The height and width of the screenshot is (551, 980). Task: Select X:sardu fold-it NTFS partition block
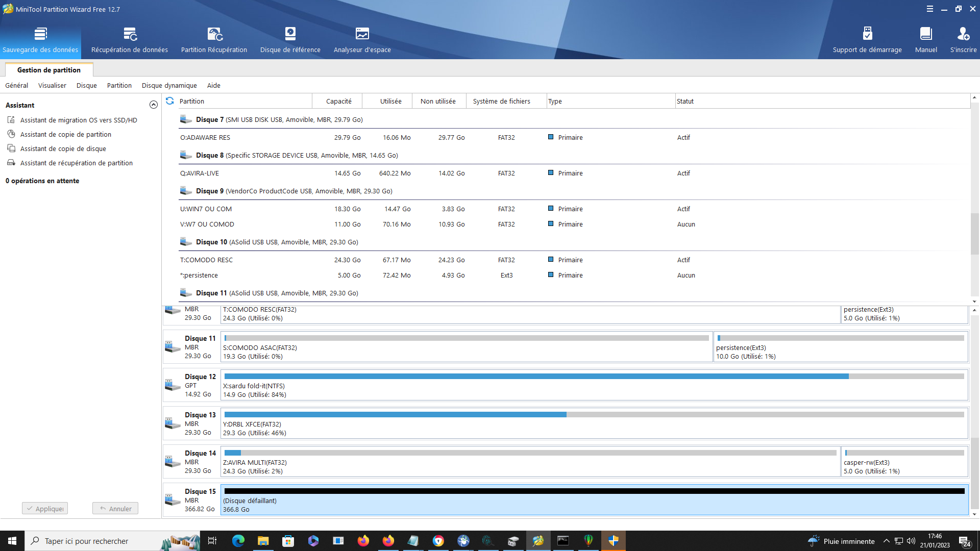point(594,385)
